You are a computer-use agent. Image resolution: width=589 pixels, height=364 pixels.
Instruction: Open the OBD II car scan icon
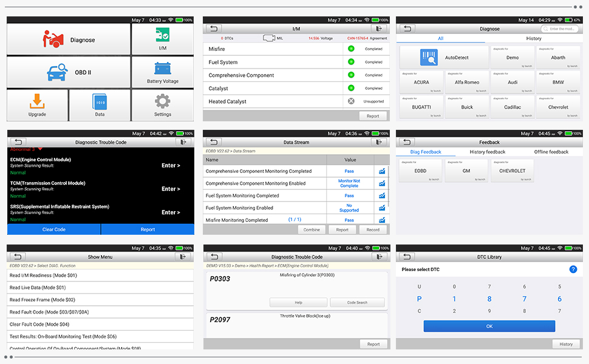click(x=58, y=73)
